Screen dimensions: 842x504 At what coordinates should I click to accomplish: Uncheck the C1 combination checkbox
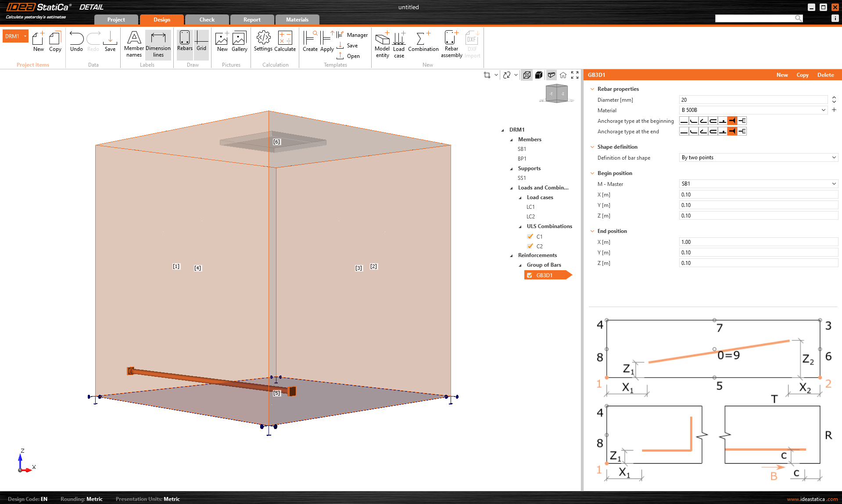pyautogui.click(x=530, y=236)
